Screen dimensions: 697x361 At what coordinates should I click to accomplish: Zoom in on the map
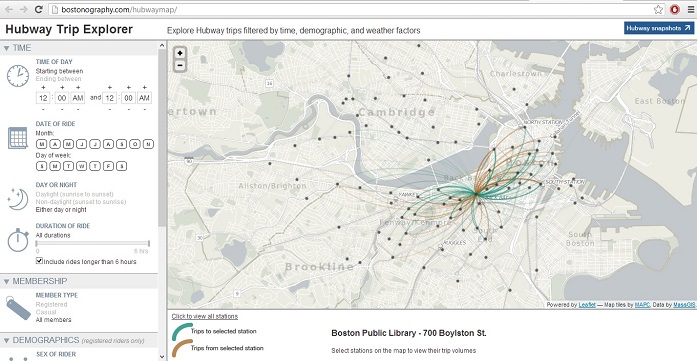click(180, 53)
